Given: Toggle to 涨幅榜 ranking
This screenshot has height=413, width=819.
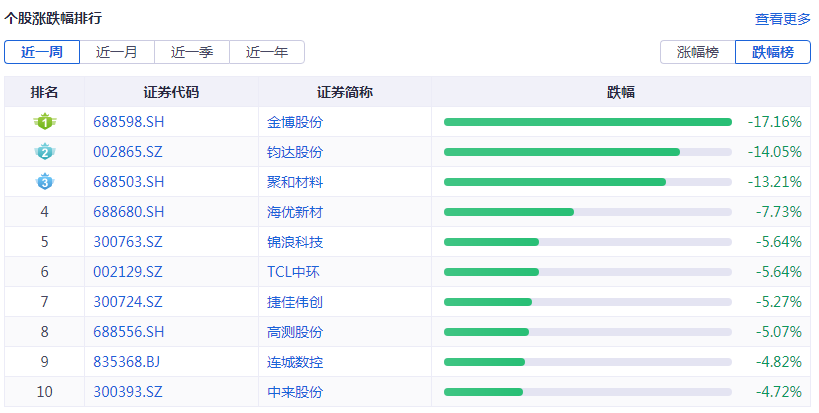Looking at the screenshot, I should tap(698, 52).
